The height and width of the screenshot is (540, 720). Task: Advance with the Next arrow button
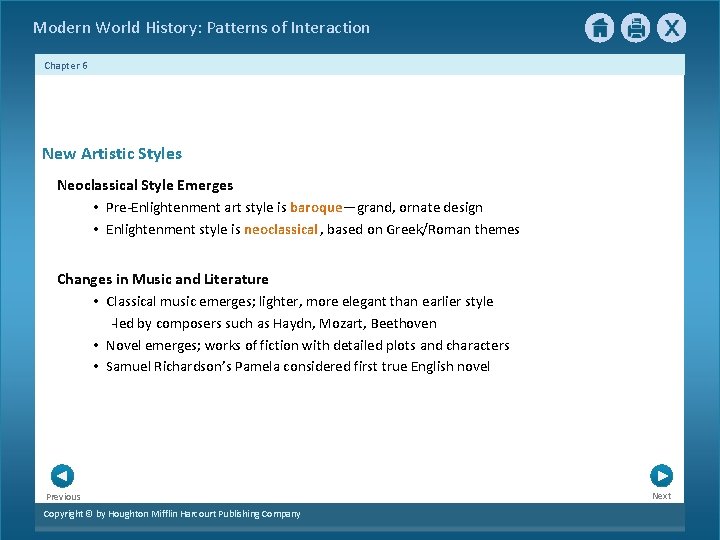[662, 476]
